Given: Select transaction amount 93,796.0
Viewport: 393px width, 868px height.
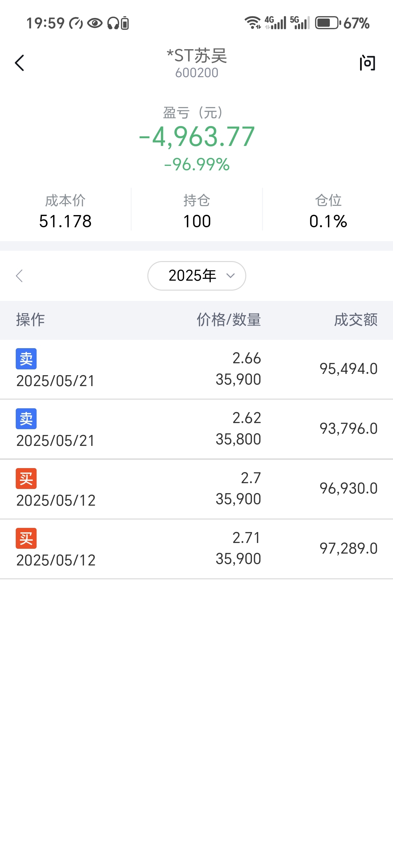Looking at the screenshot, I should pyautogui.click(x=349, y=429).
